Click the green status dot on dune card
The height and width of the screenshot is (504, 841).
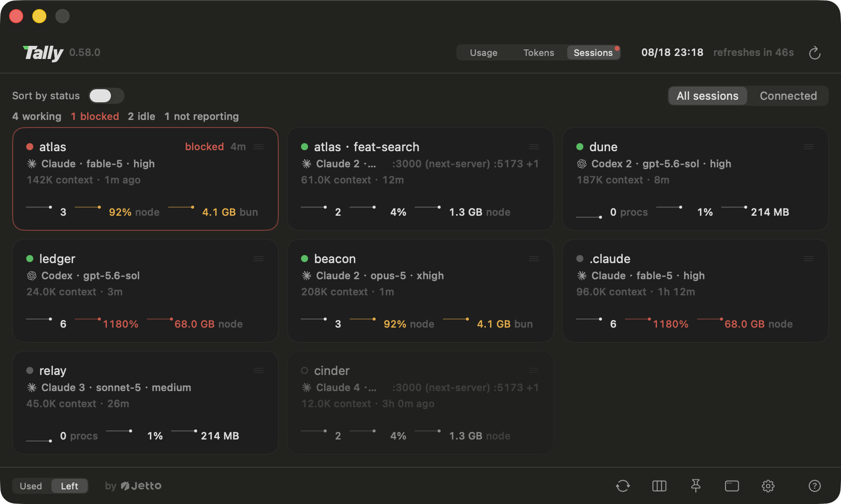[x=580, y=147]
